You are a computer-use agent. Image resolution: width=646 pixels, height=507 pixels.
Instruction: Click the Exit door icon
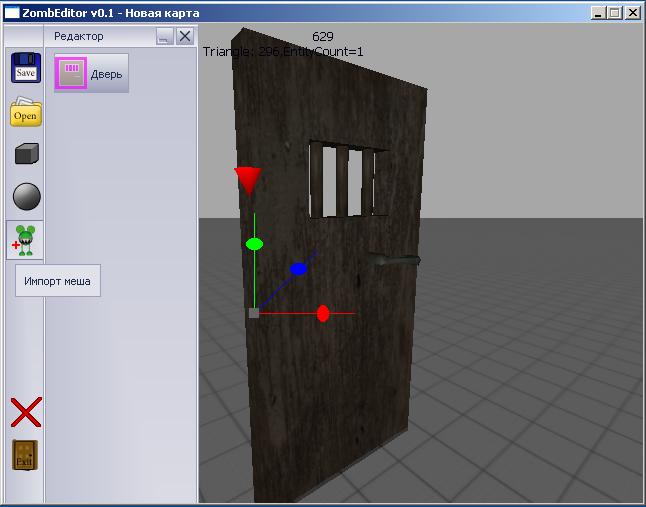25,455
